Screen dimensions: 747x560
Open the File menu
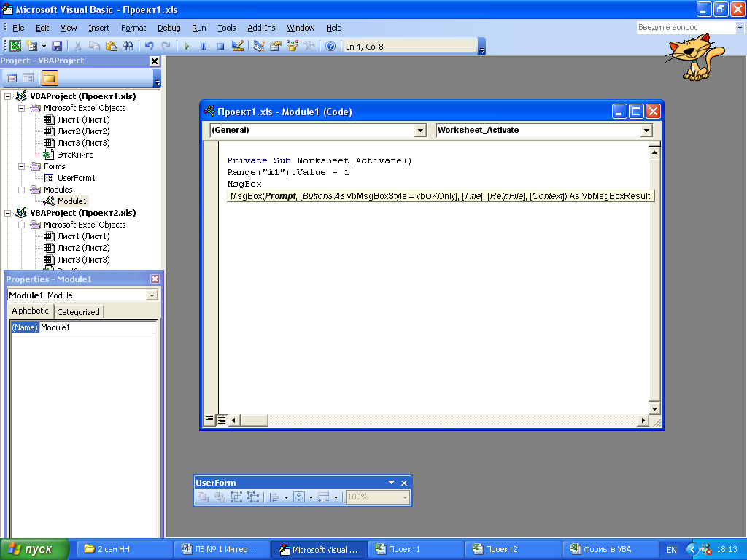[18, 28]
